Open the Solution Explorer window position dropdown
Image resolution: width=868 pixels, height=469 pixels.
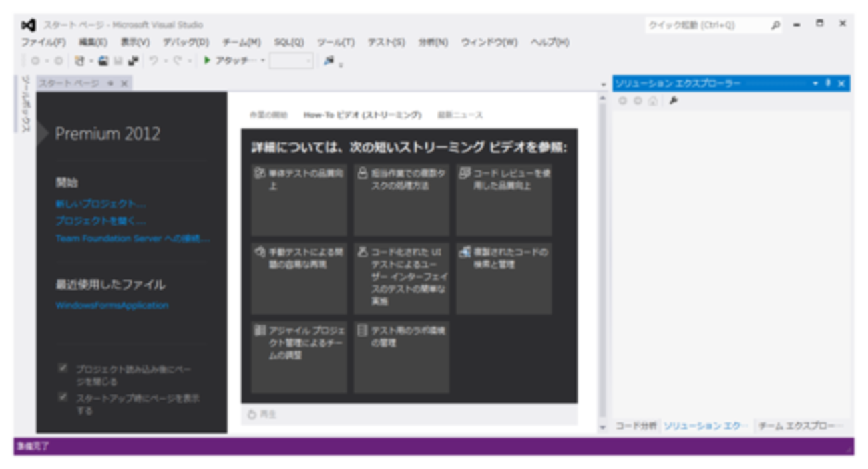pos(815,84)
